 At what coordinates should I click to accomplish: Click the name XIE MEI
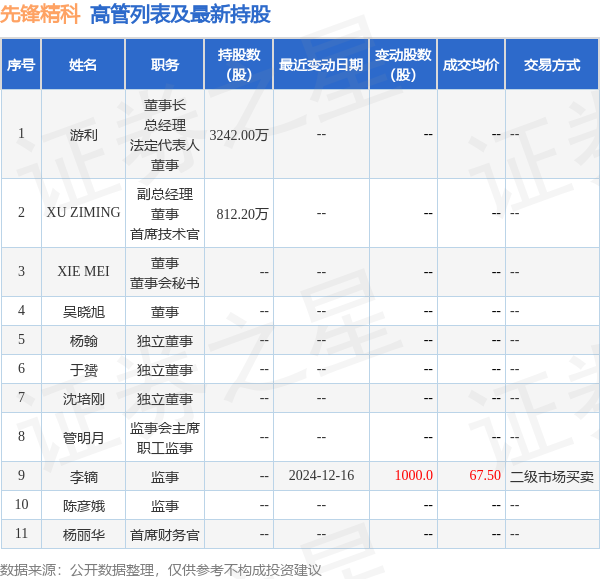tap(83, 271)
